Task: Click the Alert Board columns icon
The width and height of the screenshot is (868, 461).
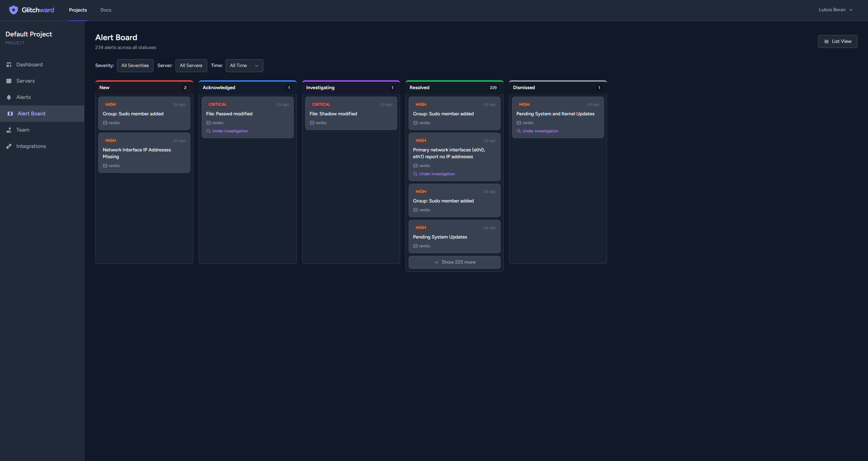Action: pos(10,114)
